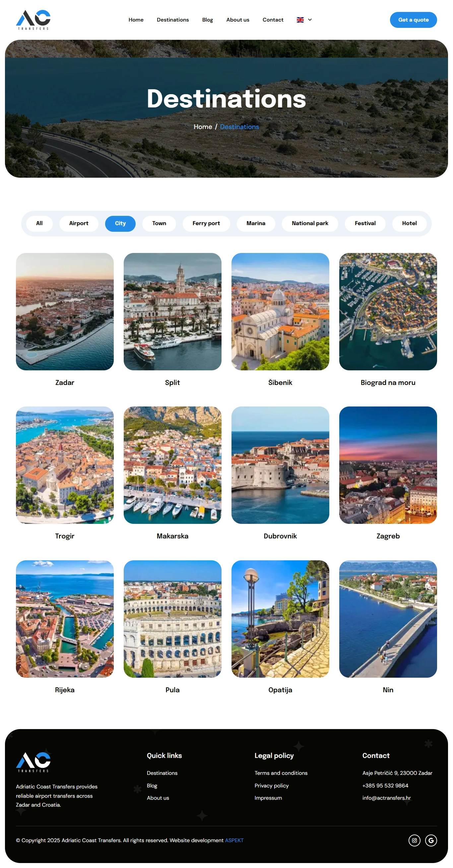Viewport: 453px width, 868px height.
Task: Select the Airport filter
Action: click(x=79, y=223)
